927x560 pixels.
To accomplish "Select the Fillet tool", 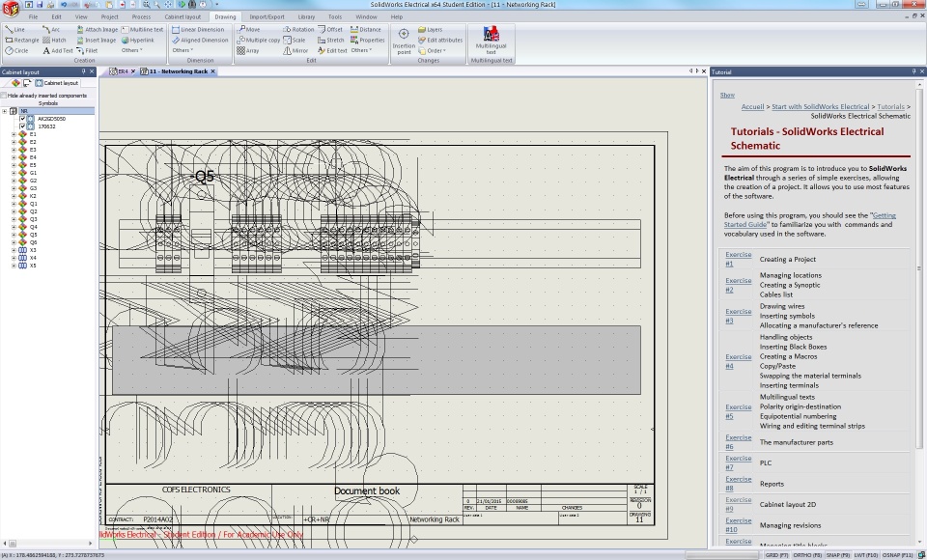I will (x=87, y=51).
